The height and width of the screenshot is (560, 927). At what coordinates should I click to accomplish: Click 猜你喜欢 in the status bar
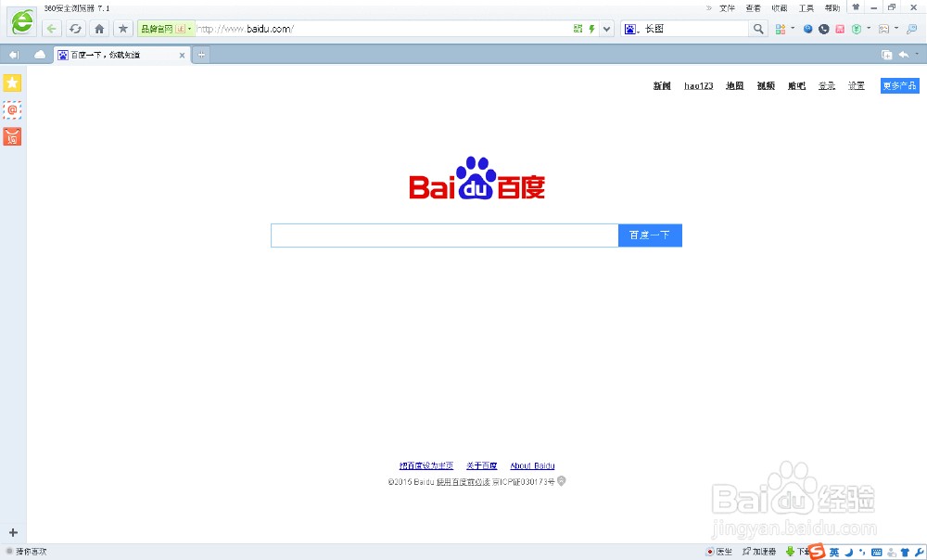[26, 552]
